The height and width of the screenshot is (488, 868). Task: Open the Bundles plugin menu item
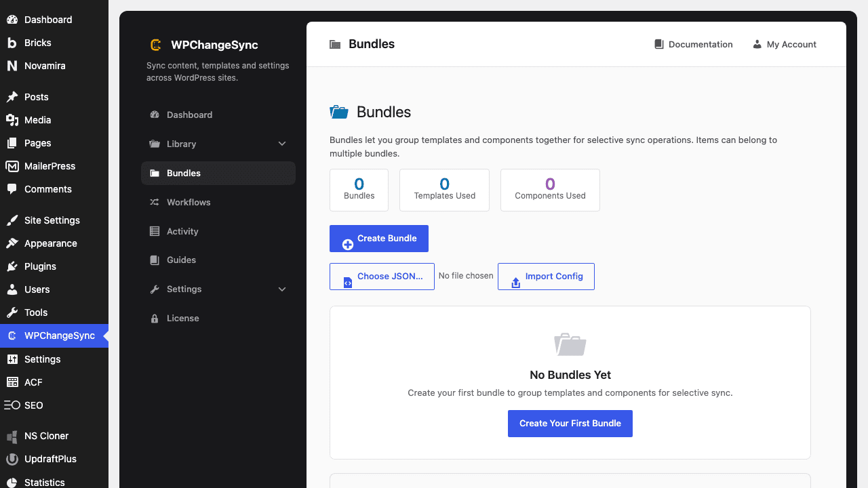tap(218, 173)
